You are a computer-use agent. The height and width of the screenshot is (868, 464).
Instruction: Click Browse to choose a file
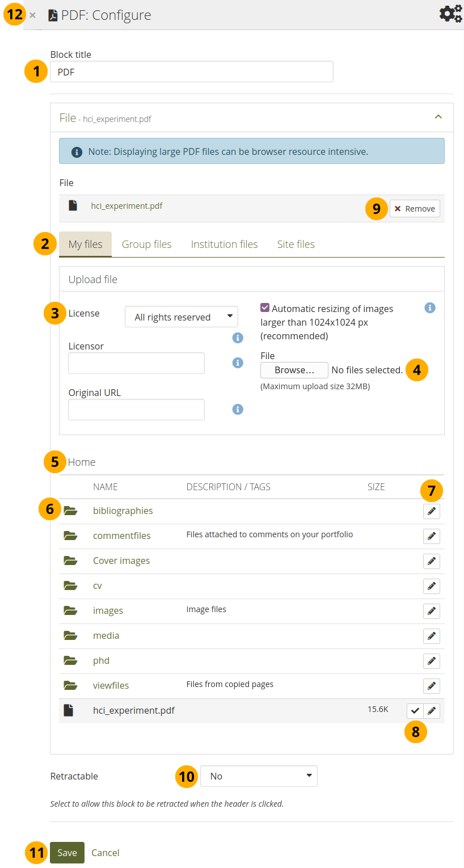(x=294, y=370)
